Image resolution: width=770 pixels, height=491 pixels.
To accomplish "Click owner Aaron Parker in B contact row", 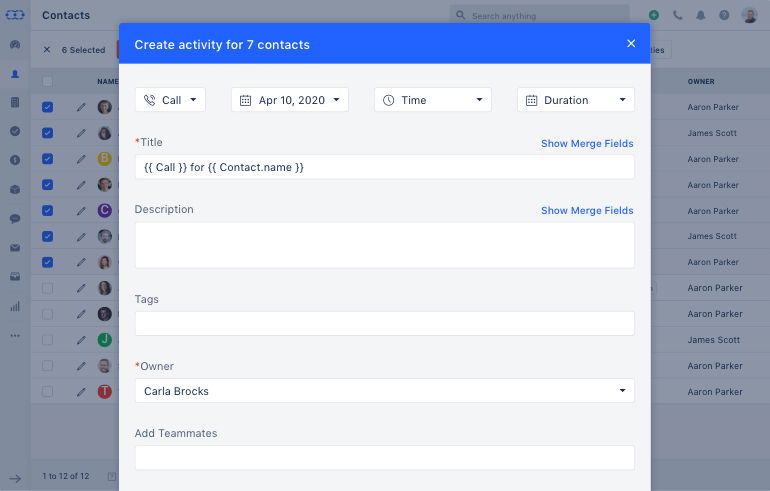I will pos(713,159).
